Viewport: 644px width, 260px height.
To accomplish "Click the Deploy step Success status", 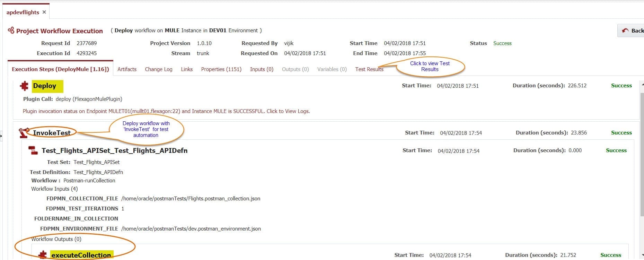I will click(x=621, y=86).
